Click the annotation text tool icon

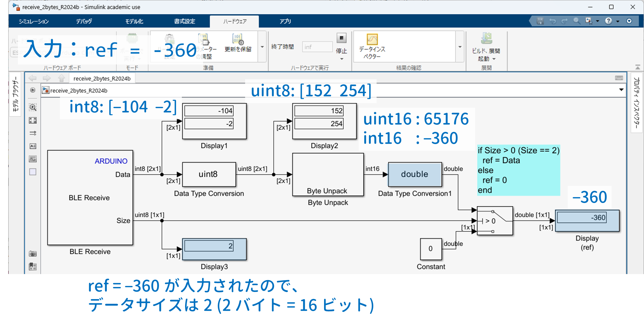pyautogui.click(x=33, y=146)
